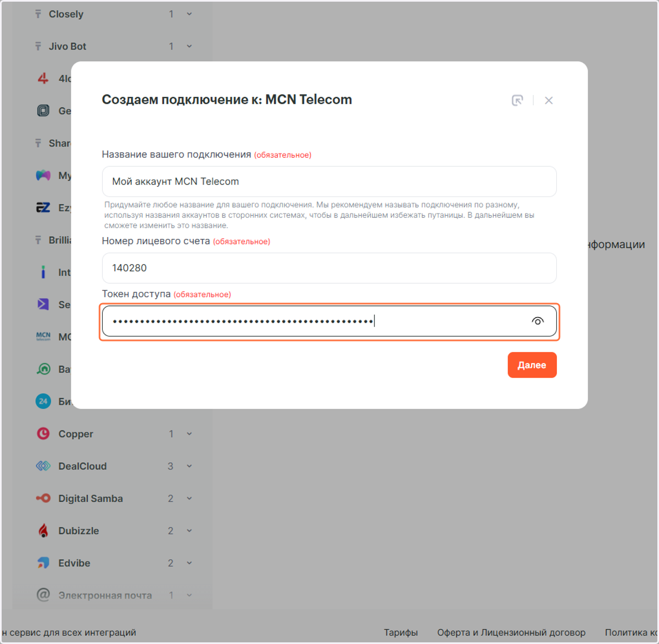Open Оферта и Лицензионный договор link
This screenshot has width=659, height=644.
(x=511, y=632)
